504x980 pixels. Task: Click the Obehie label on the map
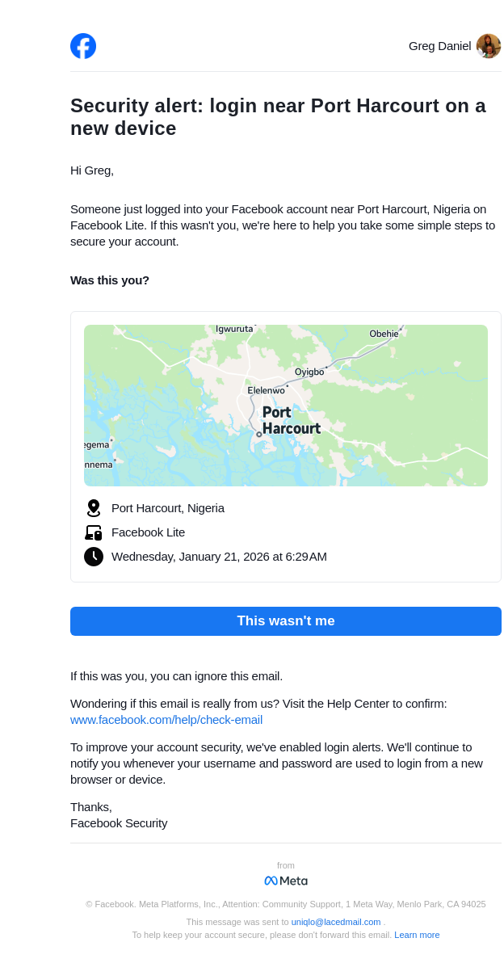384,334
